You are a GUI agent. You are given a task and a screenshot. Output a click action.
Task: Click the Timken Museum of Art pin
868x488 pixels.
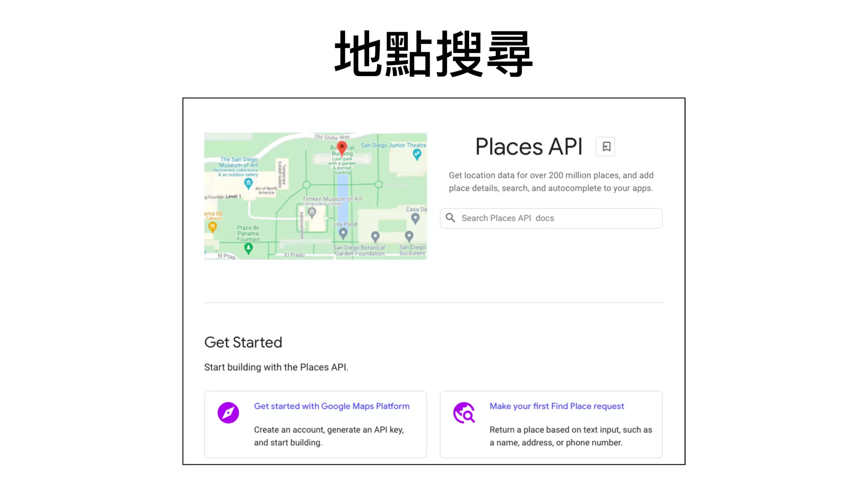click(x=312, y=212)
